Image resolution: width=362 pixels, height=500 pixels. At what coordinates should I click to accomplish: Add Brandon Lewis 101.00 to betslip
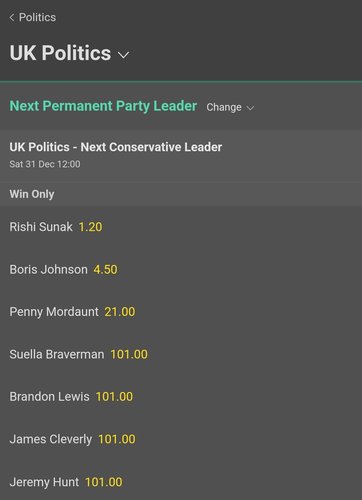114,397
